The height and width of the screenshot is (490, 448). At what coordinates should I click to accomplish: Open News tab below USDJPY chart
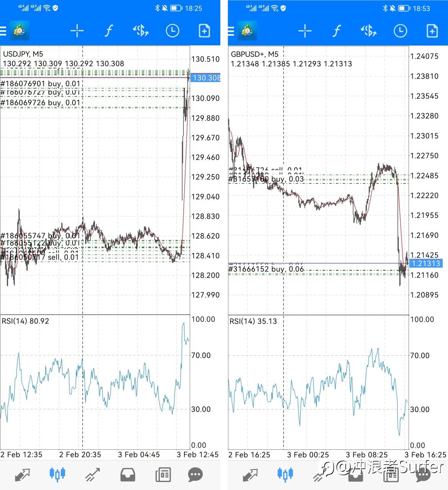coord(163,475)
